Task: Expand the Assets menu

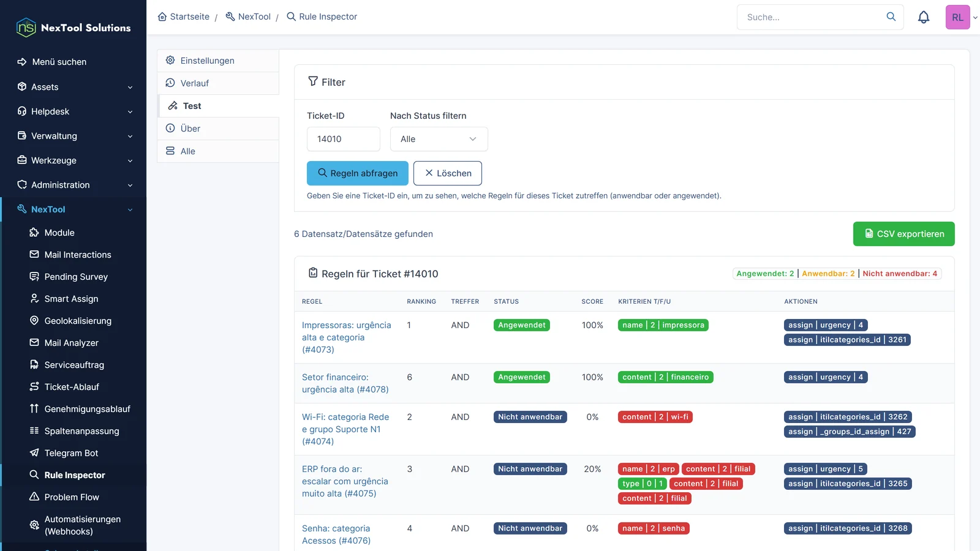Action: (x=73, y=87)
